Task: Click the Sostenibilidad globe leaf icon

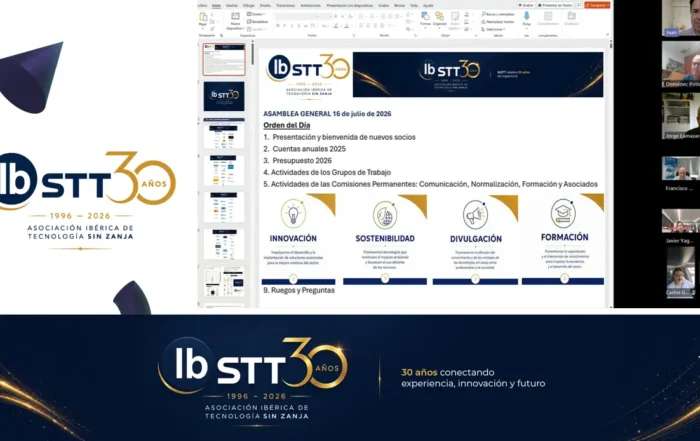Action: point(385,215)
